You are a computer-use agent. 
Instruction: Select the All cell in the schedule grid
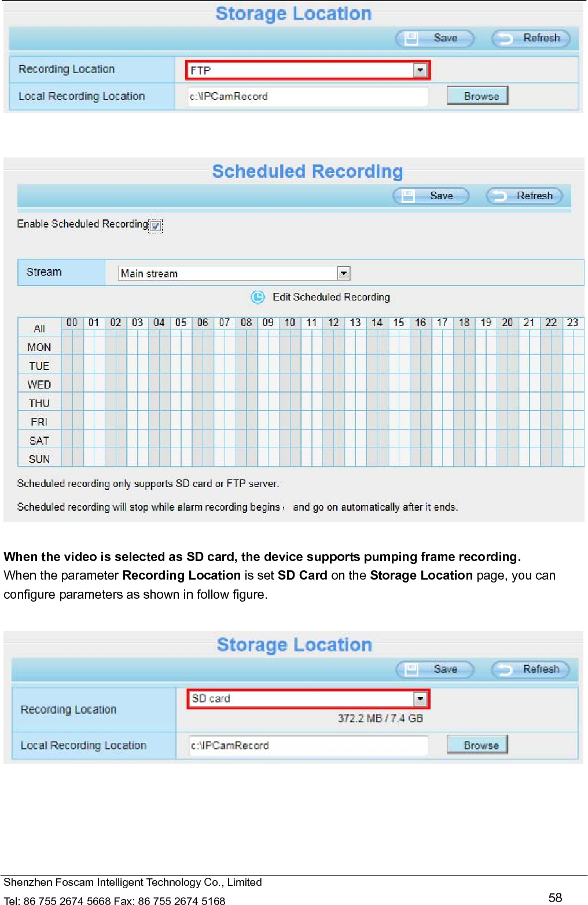point(38,328)
